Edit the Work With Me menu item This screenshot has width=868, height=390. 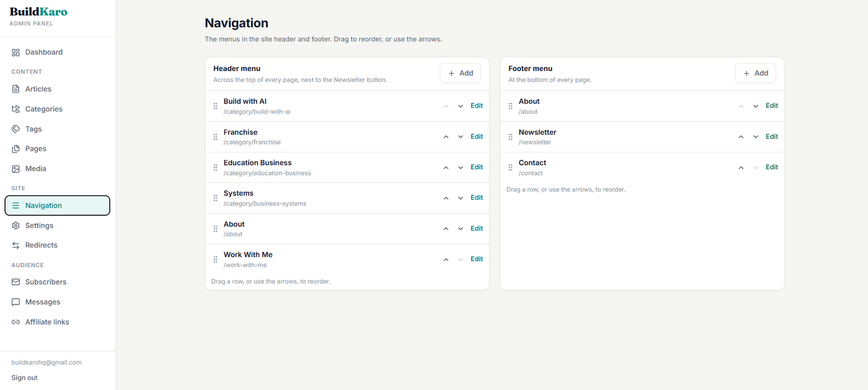(x=476, y=259)
